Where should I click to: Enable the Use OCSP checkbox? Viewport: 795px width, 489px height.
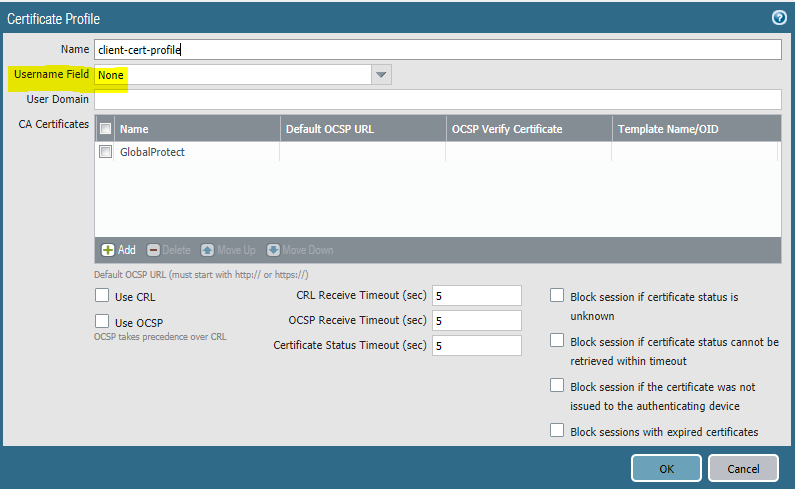tap(102, 321)
